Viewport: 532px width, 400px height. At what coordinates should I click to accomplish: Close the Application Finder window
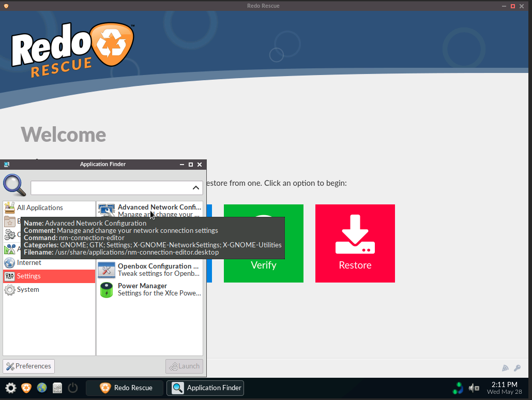pos(200,165)
